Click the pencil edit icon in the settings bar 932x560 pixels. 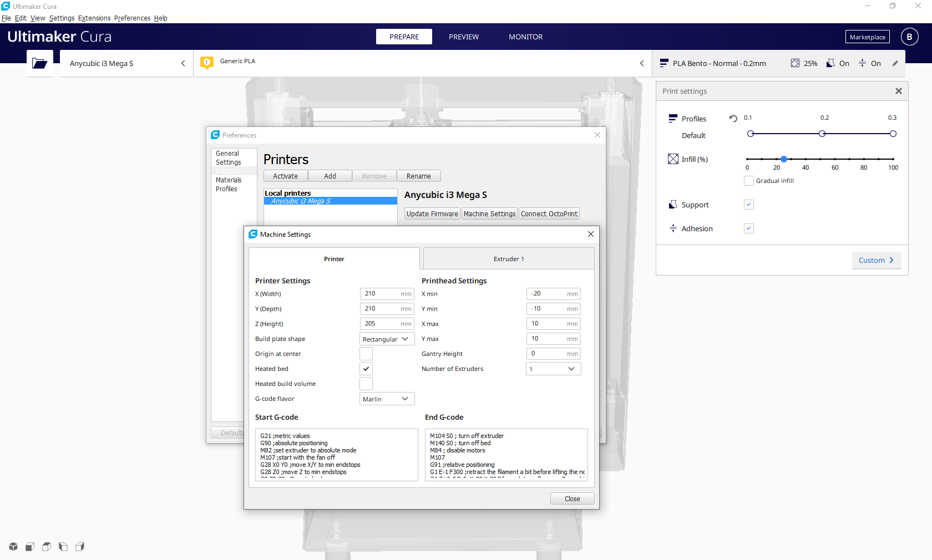point(895,63)
